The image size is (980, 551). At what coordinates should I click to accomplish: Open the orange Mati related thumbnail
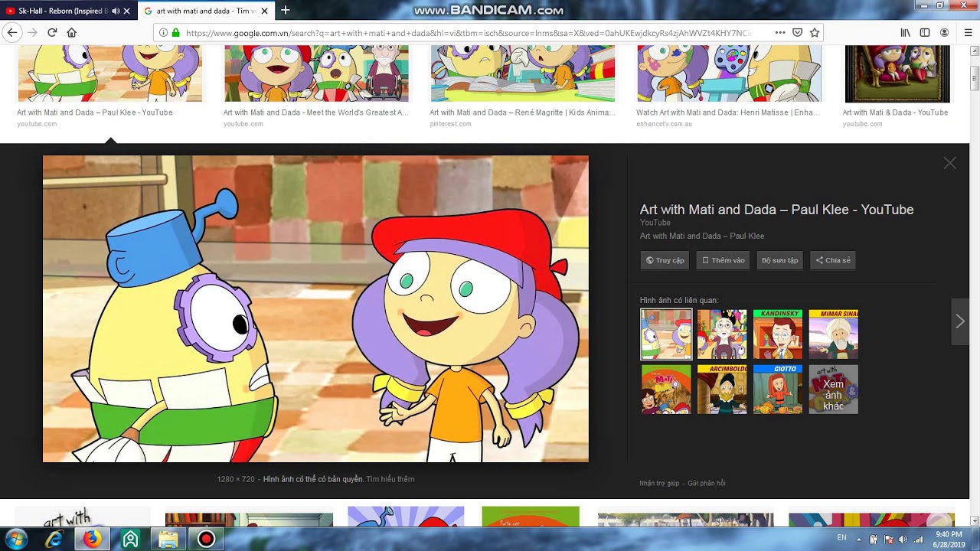666,390
